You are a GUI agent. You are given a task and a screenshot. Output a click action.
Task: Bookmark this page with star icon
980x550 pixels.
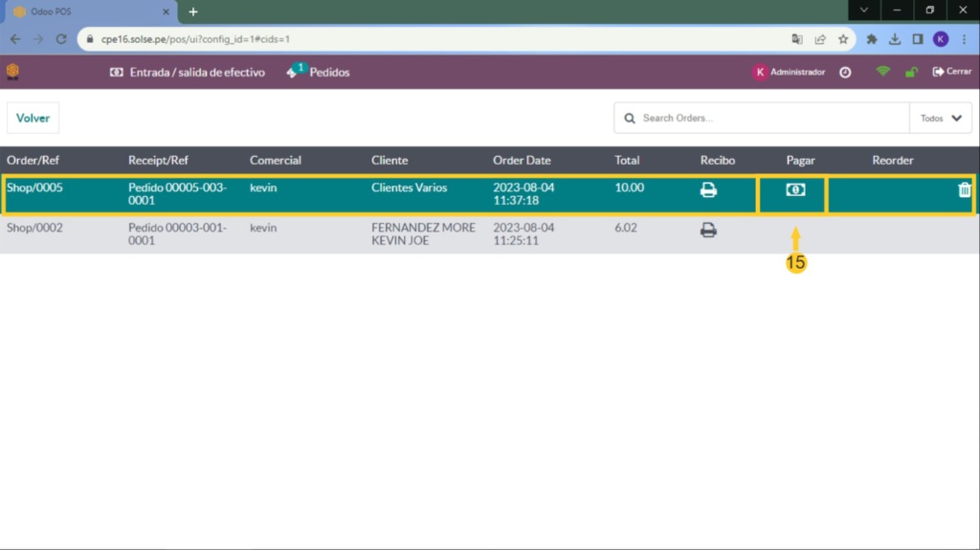click(843, 39)
